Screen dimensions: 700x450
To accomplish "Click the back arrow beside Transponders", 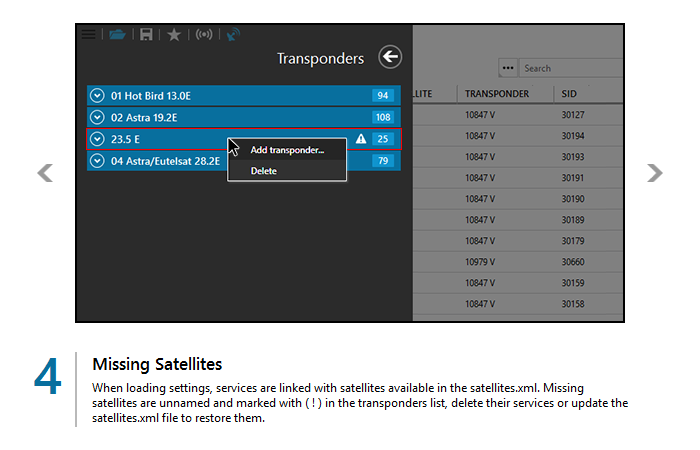I will pyautogui.click(x=389, y=58).
